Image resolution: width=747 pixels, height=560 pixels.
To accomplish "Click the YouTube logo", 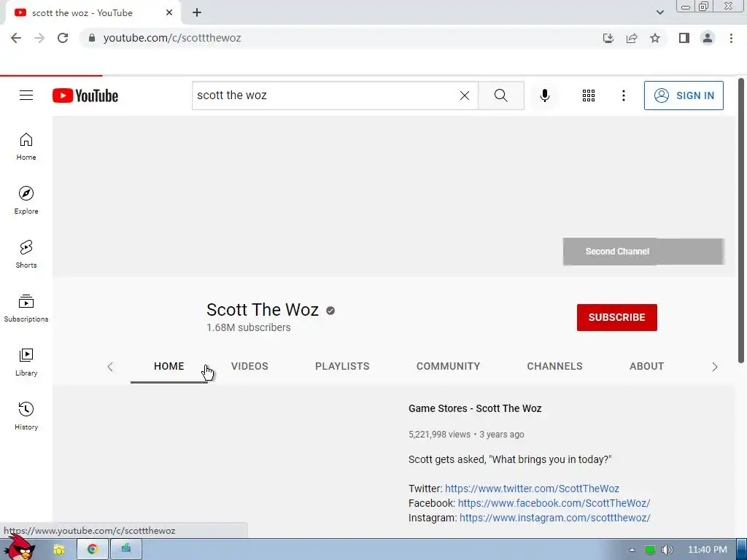I will click(85, 96).
